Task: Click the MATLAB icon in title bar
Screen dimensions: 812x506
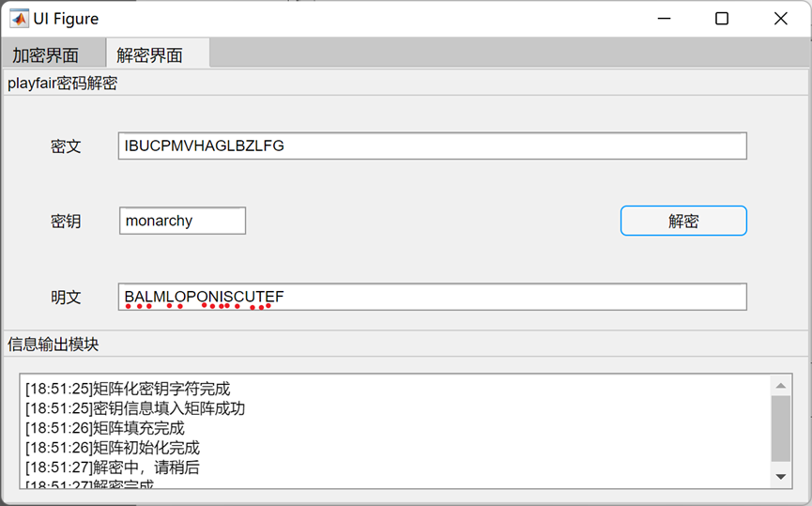Action: coord(19,19)
